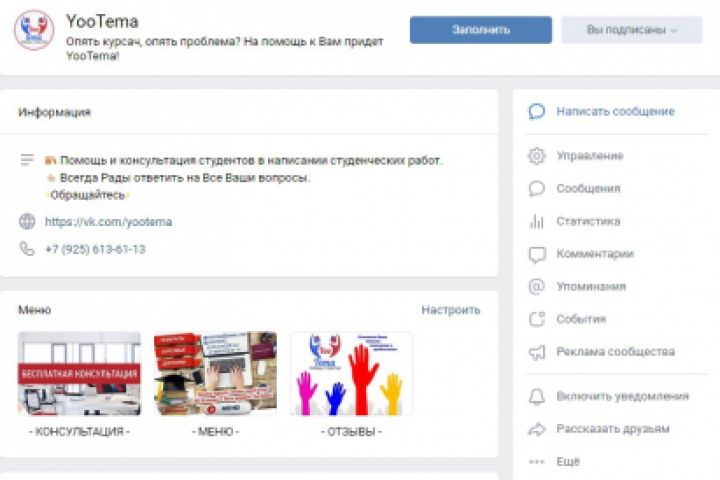
Task: Click the phone number +7 (925) link
Action: [x=95, y=249]
